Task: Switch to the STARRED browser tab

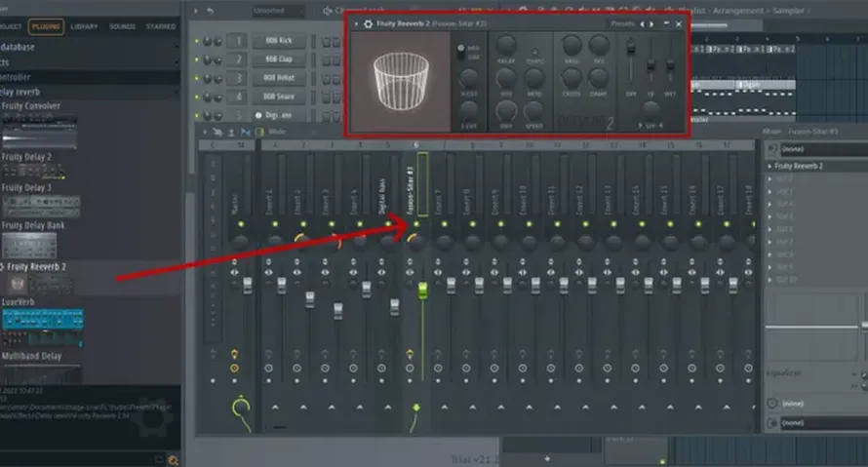Action: [161, 26]
